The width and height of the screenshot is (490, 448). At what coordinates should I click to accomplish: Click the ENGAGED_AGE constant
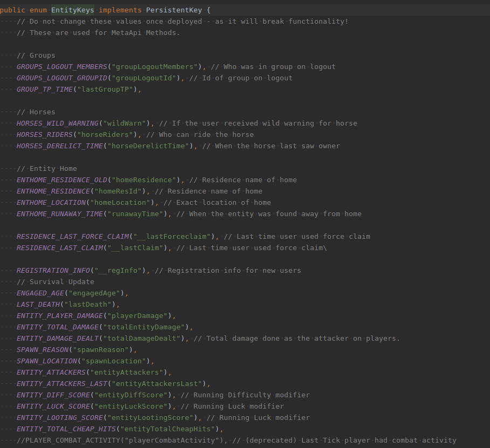pos(40,293)
